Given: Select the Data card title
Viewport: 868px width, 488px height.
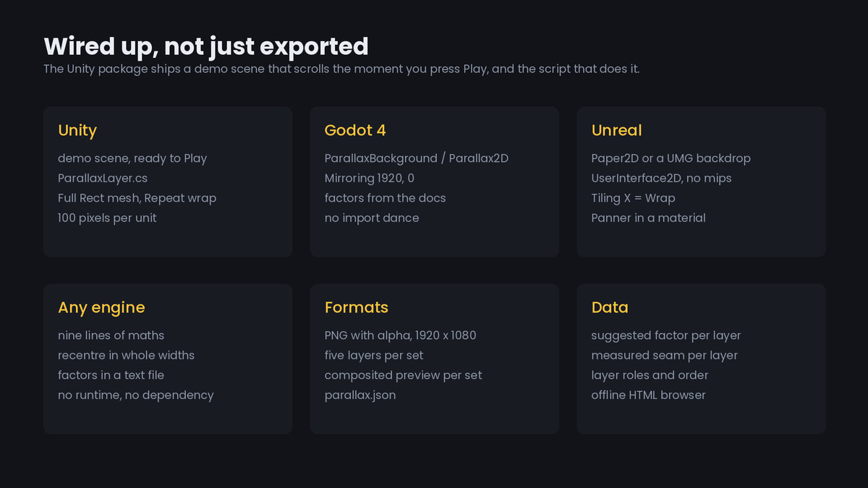Looking at the screenshot, I should 610,307.
